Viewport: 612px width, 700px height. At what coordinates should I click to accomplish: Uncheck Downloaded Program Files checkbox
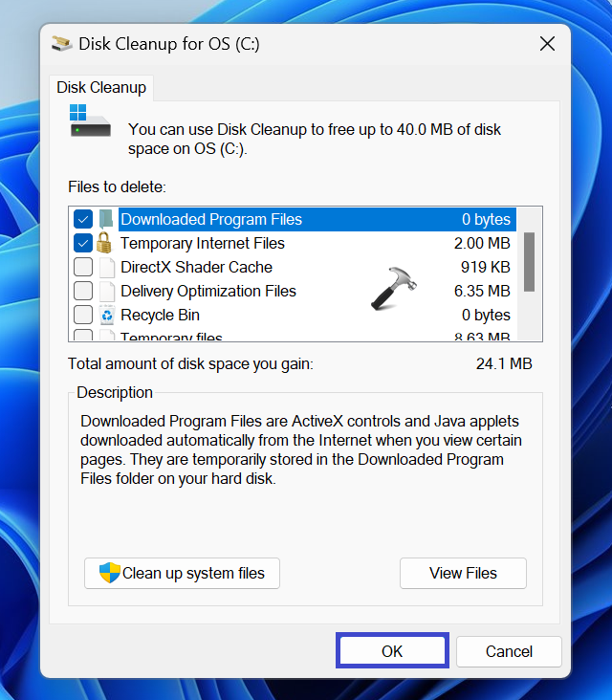tap(83, 219)
